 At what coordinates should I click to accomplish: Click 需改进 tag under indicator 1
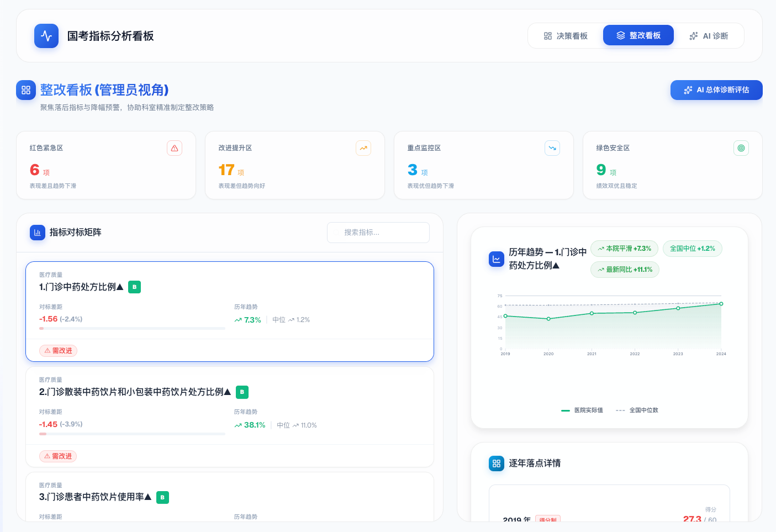[x=58, y=351]
